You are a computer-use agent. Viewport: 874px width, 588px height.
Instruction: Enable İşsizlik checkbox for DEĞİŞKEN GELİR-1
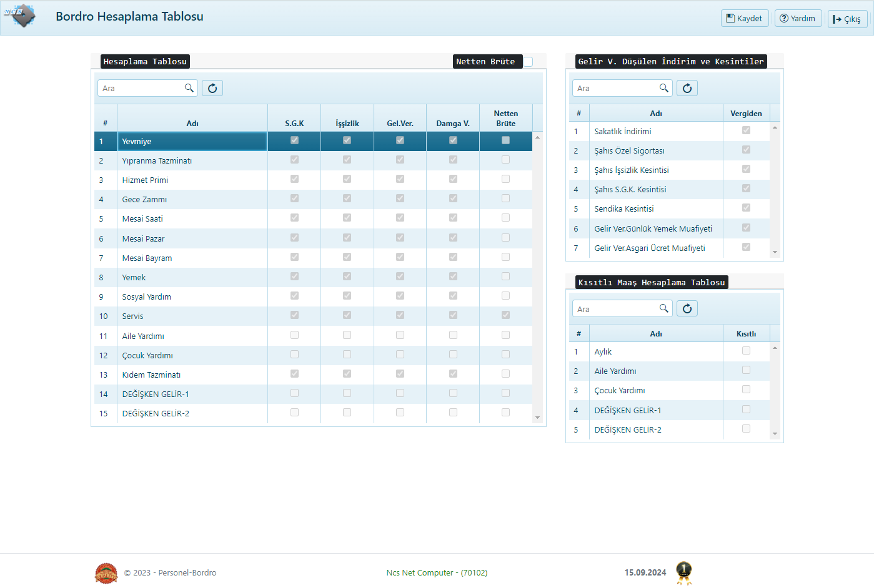(x=347, y=393)
